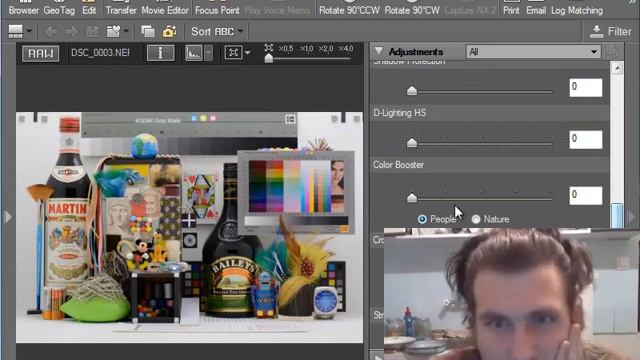Click the yellow camera icon
Viewport: 640px width, 360px height.
click(x=169, y=31)
